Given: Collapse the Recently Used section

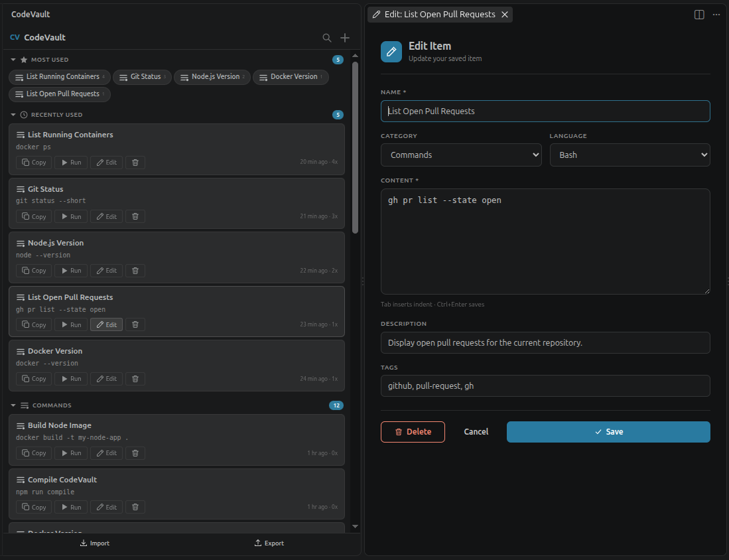Looking at the screenshot, I should (x=13, y=114).
